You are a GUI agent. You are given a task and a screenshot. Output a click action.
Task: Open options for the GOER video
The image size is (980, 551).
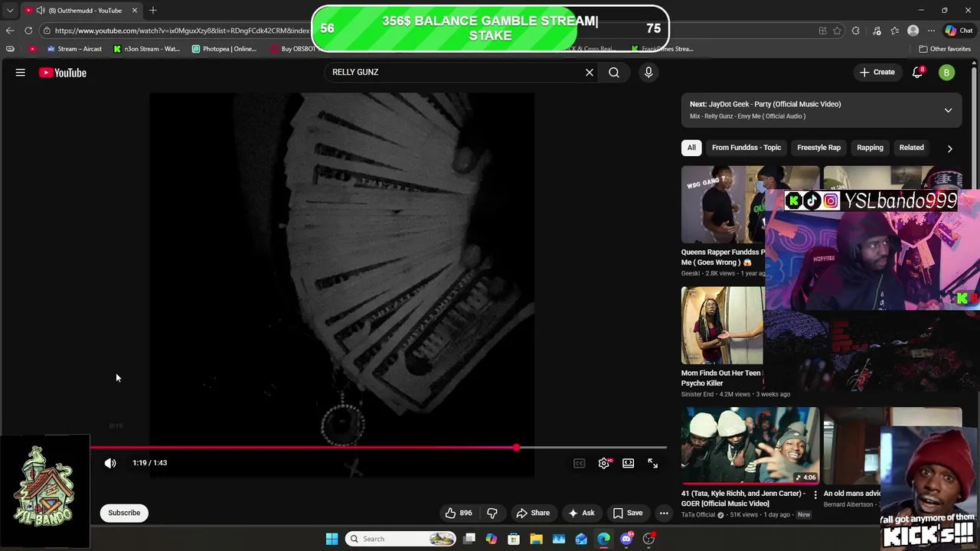815,495
